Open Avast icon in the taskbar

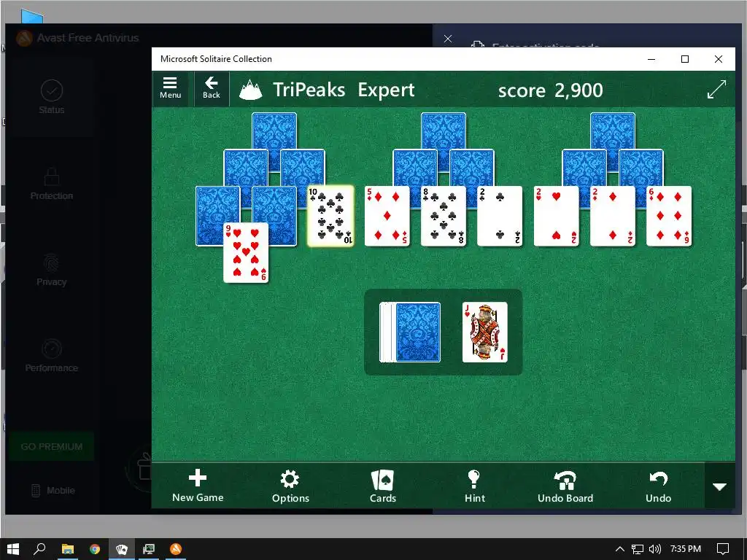click(x=176, y=549)
